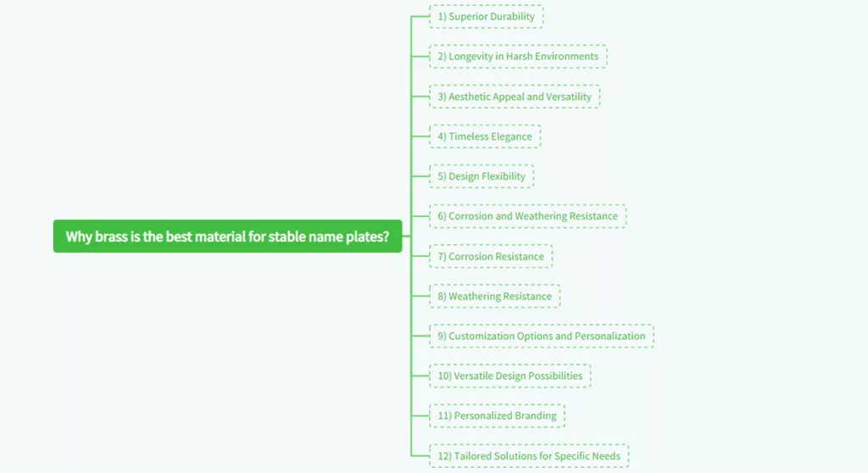Select the central brass name plates topic
This screenshot has height=473, width=868.
coord(227,236)
